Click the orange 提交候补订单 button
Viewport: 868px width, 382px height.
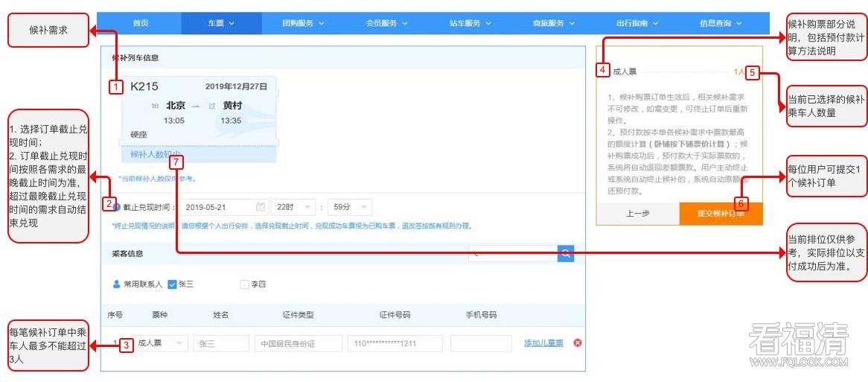721,213
